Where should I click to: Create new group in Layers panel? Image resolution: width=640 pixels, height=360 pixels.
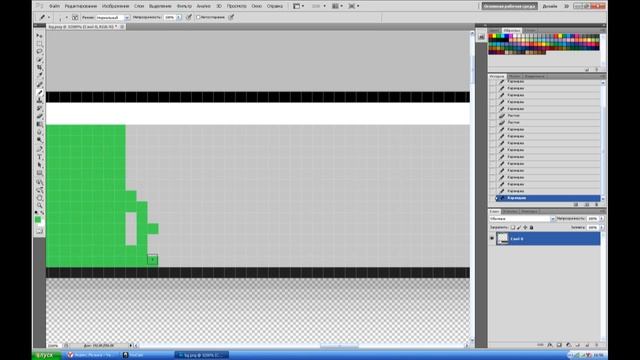[x=578, y=345]
